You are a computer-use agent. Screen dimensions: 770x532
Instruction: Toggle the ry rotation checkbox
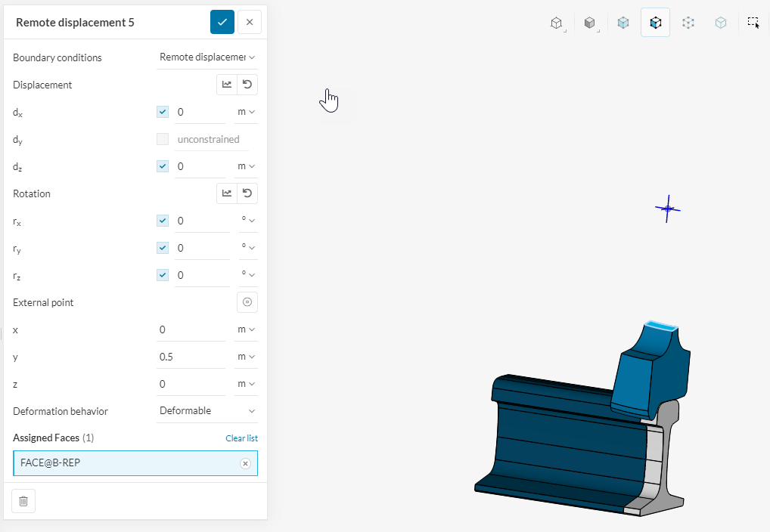(x=163, y=248)
